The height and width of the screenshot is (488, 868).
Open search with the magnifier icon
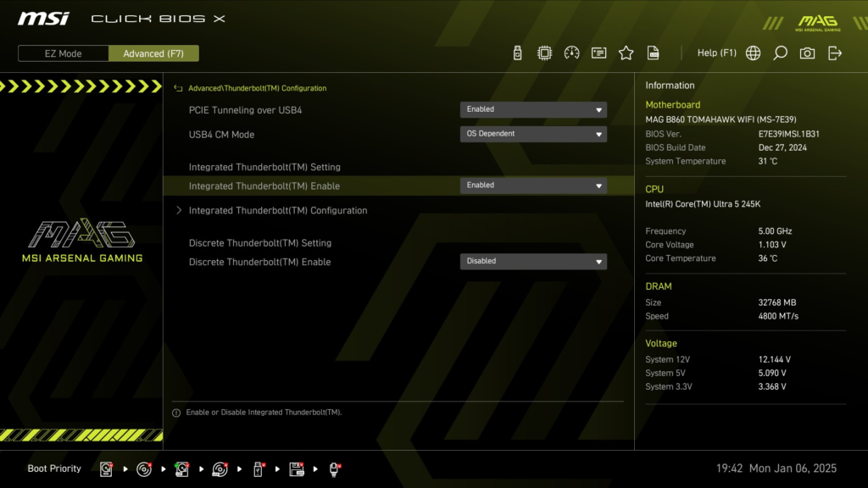tap(780, 53)
